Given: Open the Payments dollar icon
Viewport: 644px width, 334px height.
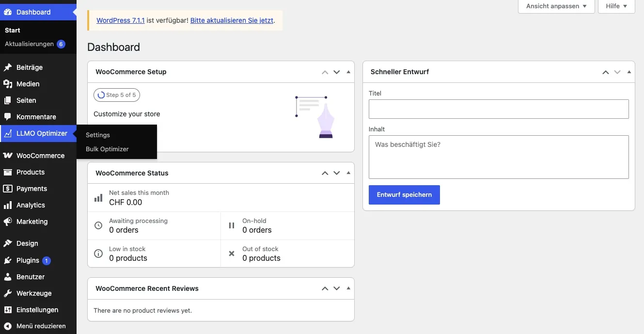Looking at the screenshot, I should (x=8, y=189).
